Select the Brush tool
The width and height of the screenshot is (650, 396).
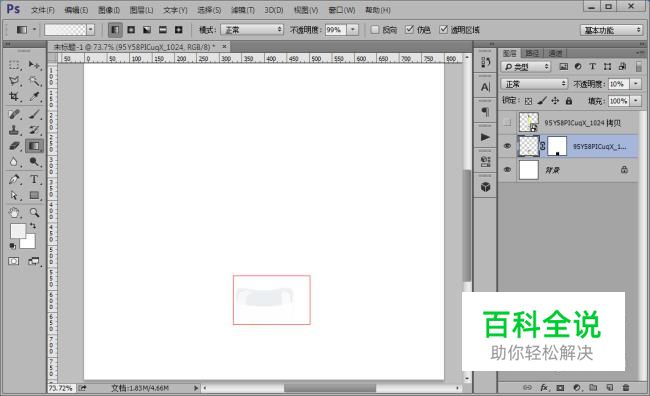[34, 114]
